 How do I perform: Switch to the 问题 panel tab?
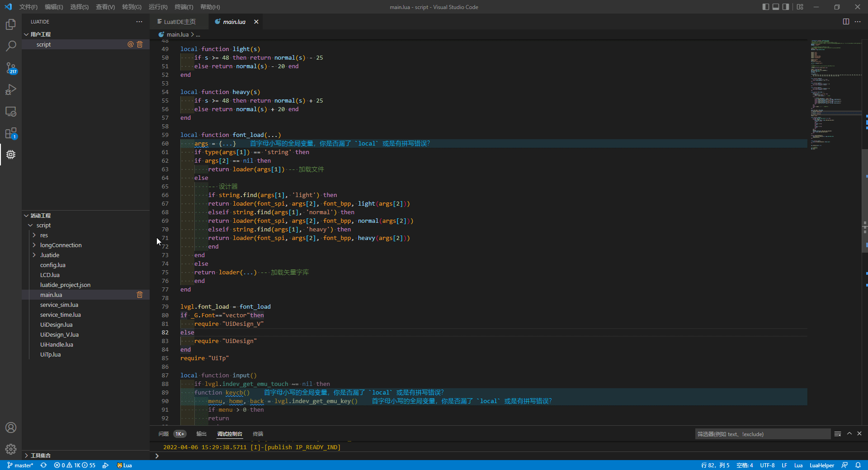[x=164, y=434]
